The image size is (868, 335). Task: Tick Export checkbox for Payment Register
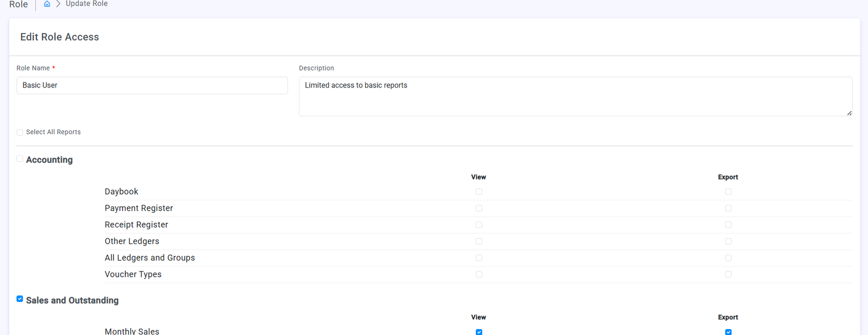point(728,208)
